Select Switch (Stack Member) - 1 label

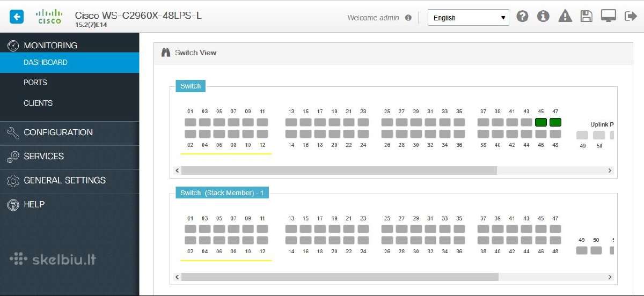[222, 193]
